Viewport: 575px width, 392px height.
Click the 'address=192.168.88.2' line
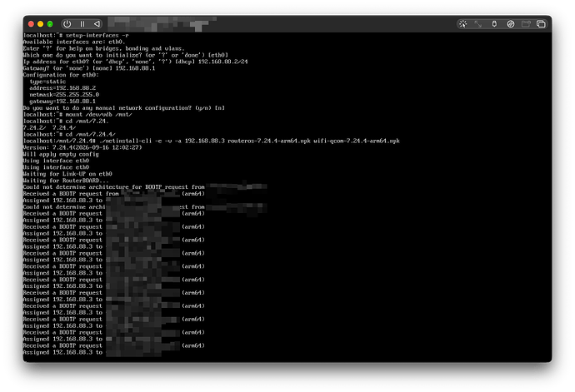pos(62,88)
